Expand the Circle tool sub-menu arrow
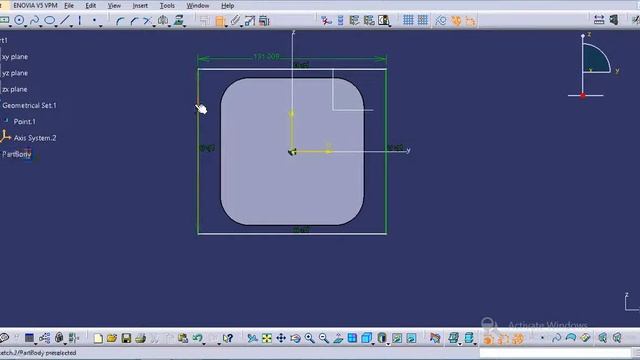Image resolution: width=640 pixels, height=360 pixels. coord(25,27)
